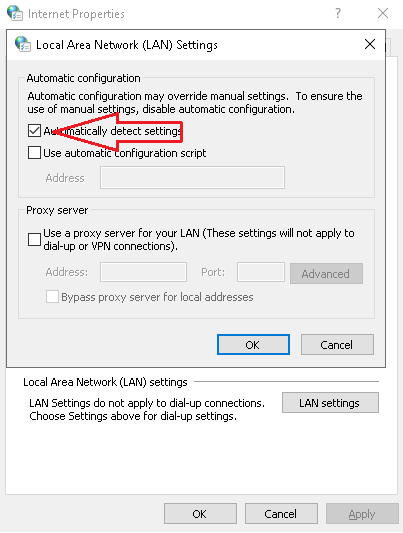Click OK in Internet Properties
Viewport: 403px width, 533px height.
[200, 514]
